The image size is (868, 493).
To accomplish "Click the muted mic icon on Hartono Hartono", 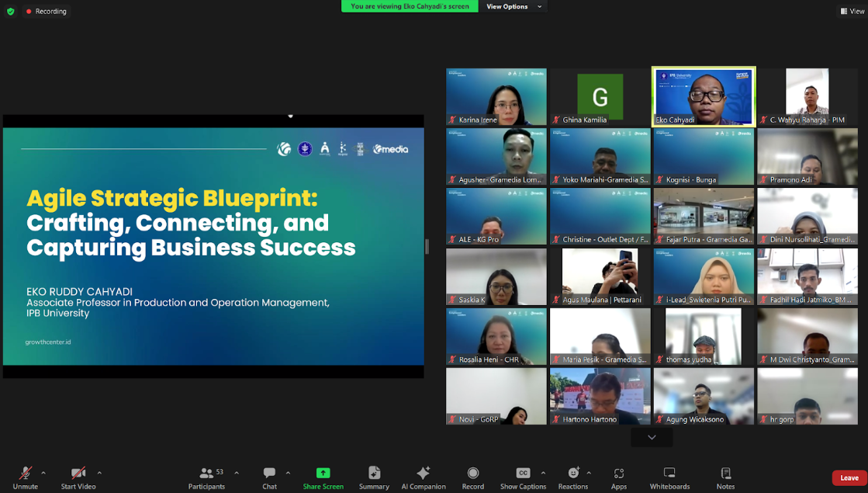I will (x=556, y=419).
